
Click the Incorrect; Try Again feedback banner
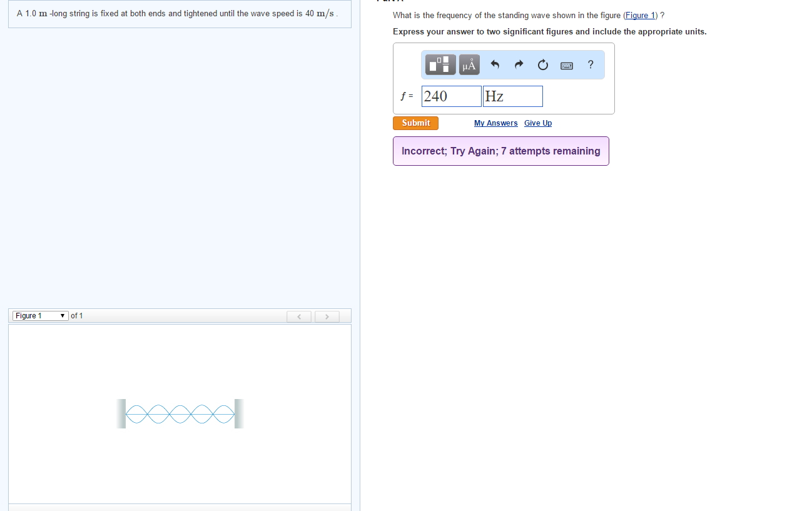(x=500, y=151)
